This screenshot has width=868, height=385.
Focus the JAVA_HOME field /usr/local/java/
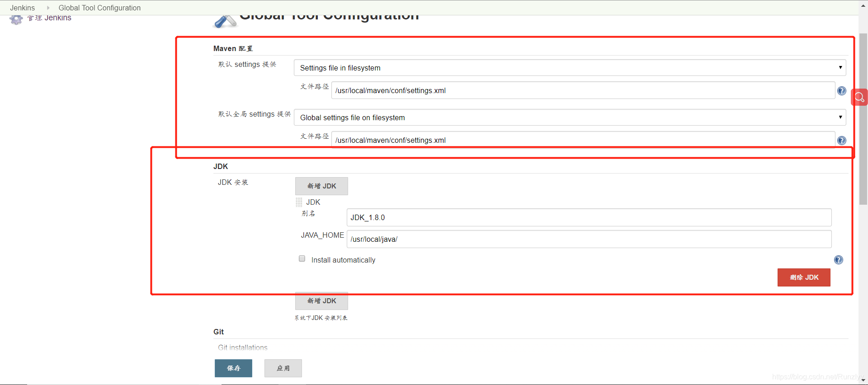(589, 239)
